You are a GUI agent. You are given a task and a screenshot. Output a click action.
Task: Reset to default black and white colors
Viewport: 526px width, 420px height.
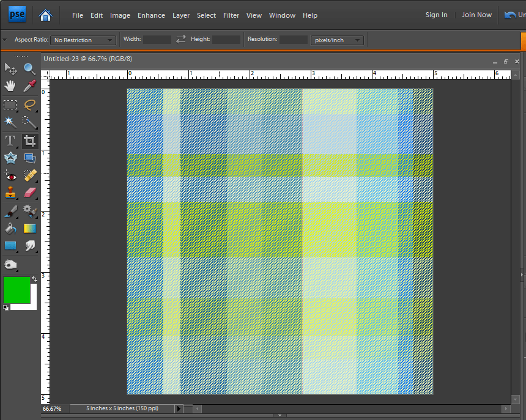click(6, 308)
